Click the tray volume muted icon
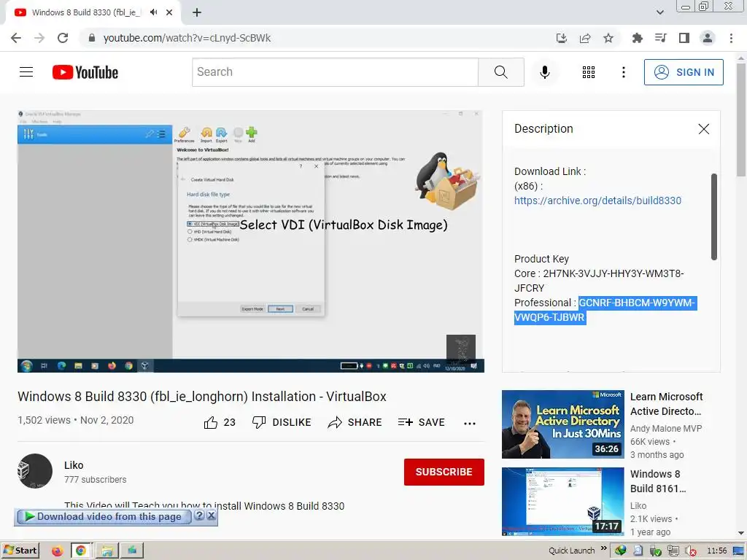 [690, 551]
